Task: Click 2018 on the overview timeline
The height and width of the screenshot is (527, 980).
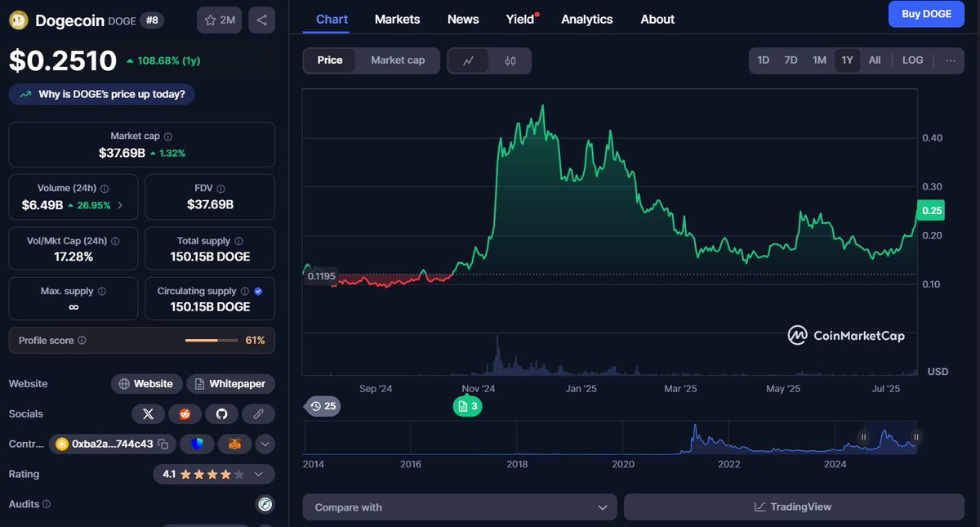Action: point(517,464)
